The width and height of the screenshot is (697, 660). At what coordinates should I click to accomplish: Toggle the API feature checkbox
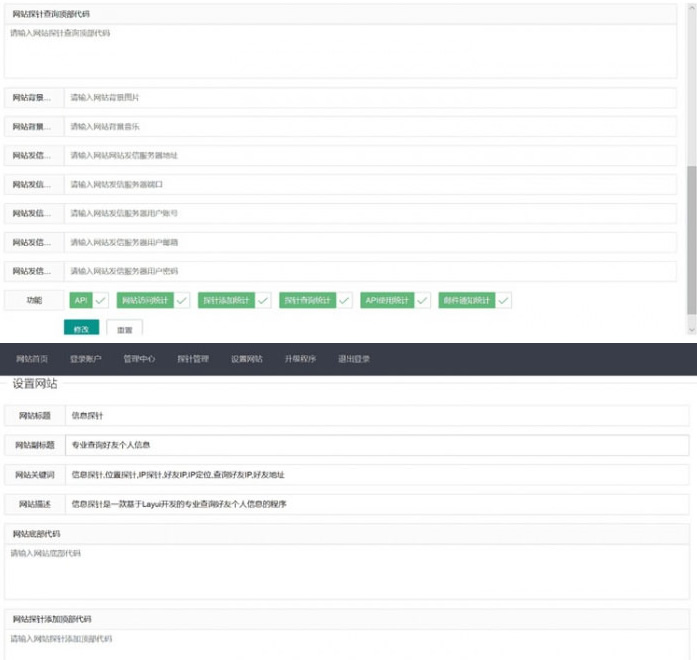tap(88, 300)
